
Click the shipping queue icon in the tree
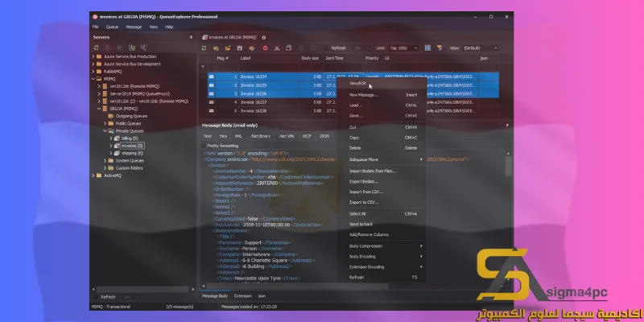117,153
